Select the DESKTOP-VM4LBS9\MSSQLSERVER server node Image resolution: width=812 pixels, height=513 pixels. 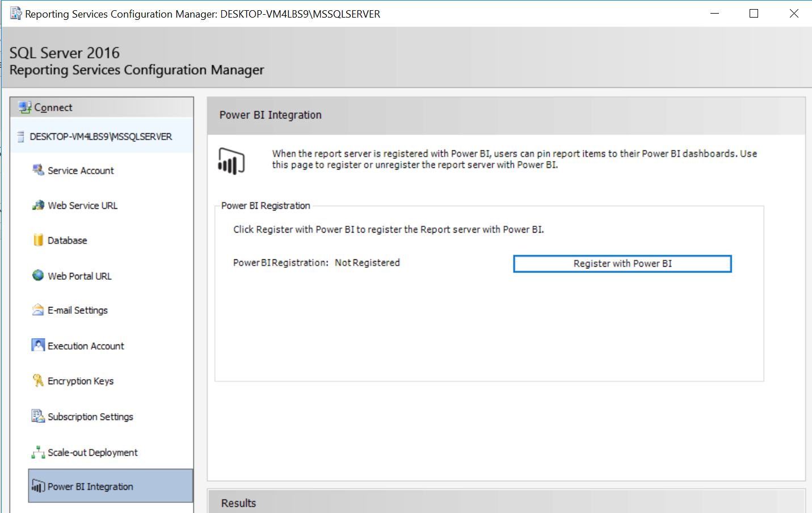tap(102, 137)
